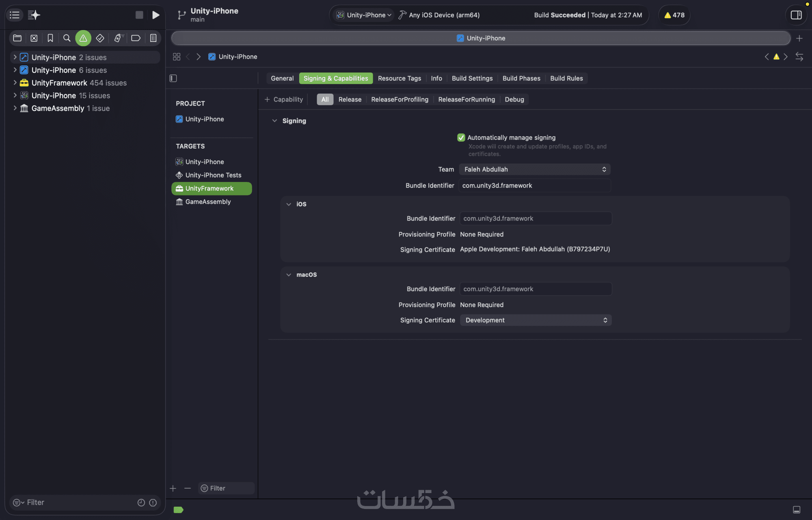Open the Project navigator folder icon
Viewport: 812px width, 520px height.
coord(17,38)
